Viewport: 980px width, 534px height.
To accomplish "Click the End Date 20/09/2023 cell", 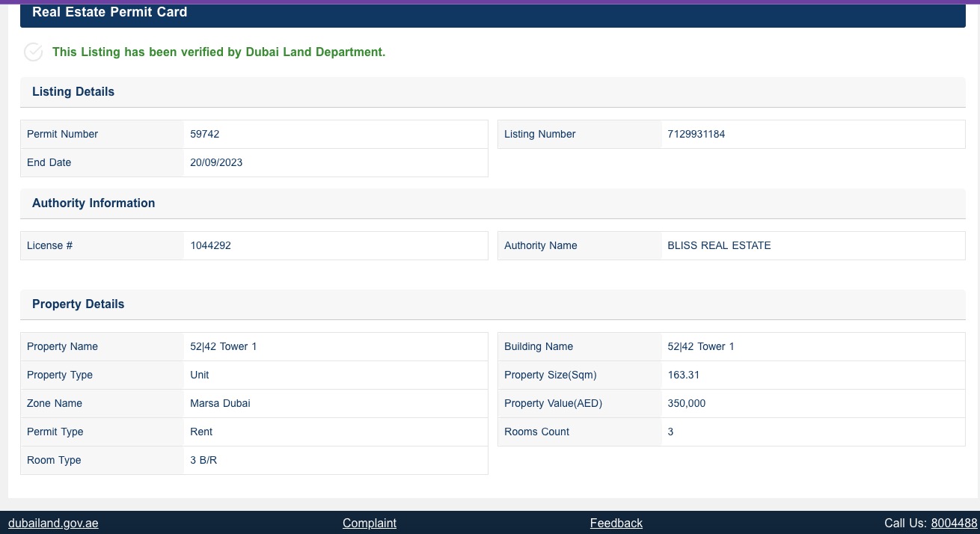I will [x=216, y=162].
